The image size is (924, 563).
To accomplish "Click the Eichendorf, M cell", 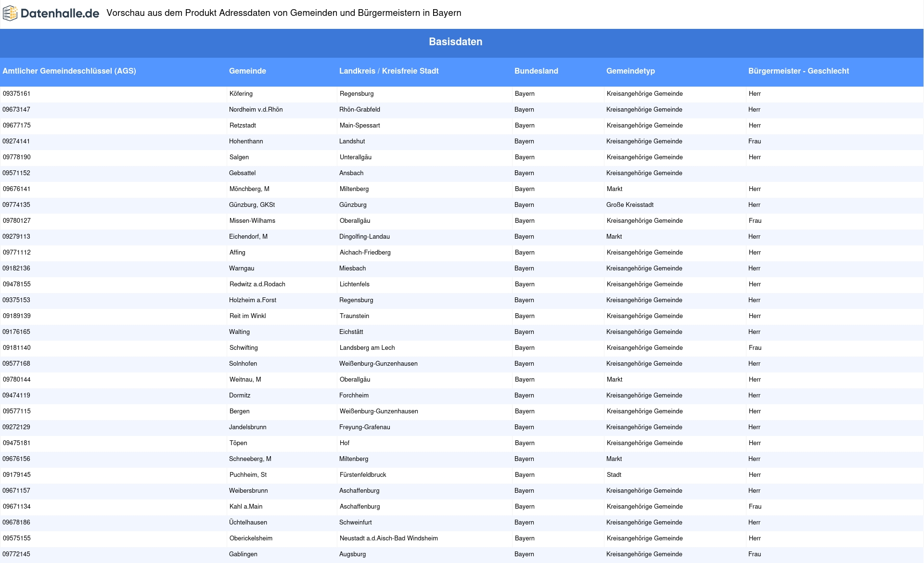I will point(248,237).
